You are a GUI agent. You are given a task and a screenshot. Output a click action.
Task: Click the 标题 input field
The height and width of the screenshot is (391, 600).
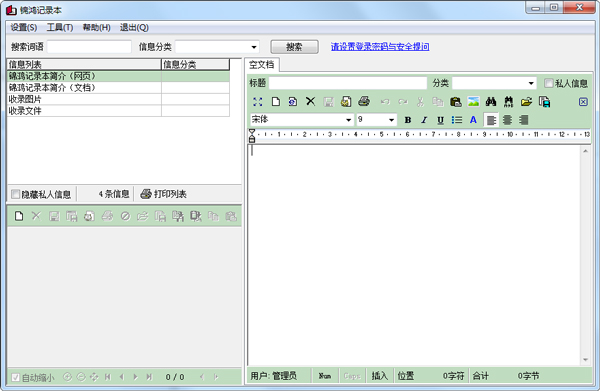[x=348, y=83]
